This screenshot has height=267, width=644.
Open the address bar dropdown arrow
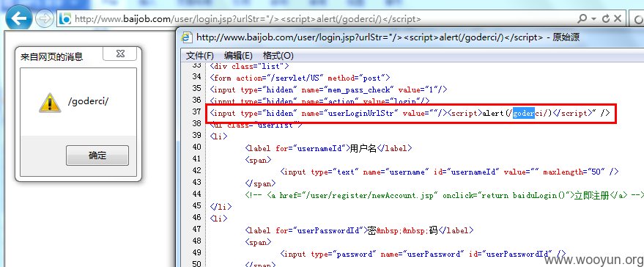tap(594, 19)
